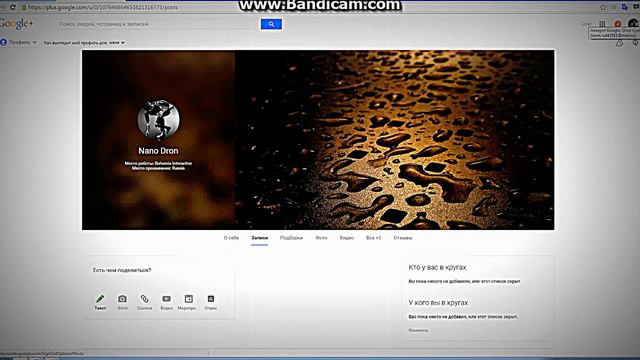Select the Записи tab
Screen dimensions: 640x360
(x=260, y=238)
